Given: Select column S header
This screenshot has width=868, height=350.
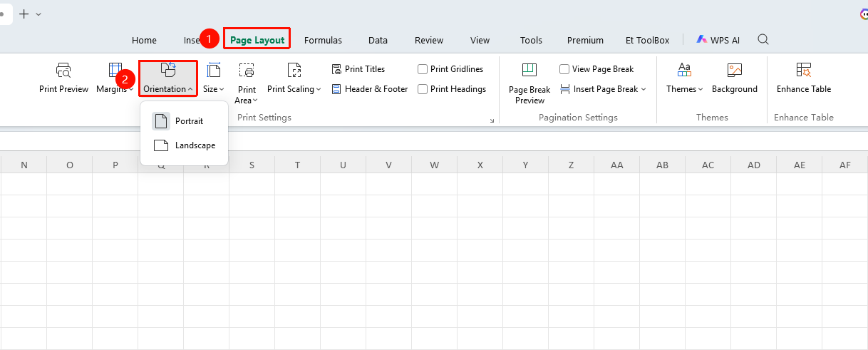Looking at the screenshot, I should pos(252,165).
